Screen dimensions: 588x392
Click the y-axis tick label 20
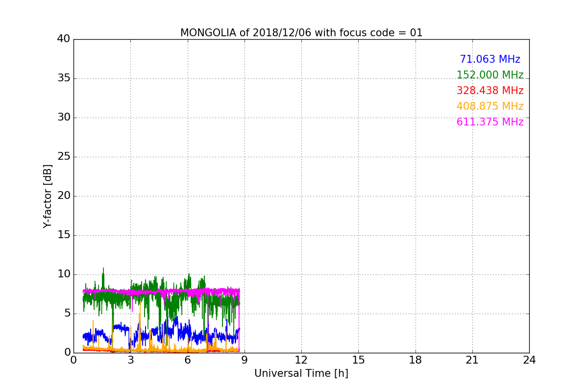64,196
